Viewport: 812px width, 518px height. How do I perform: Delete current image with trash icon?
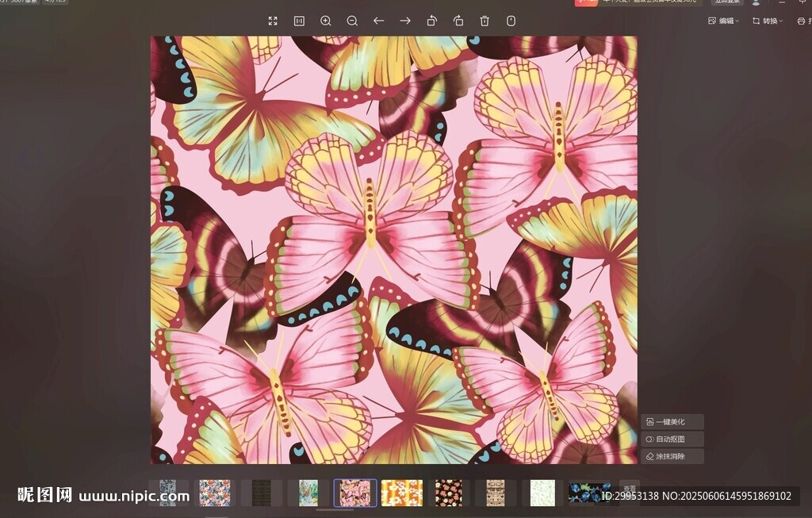[x=485, y=21]
